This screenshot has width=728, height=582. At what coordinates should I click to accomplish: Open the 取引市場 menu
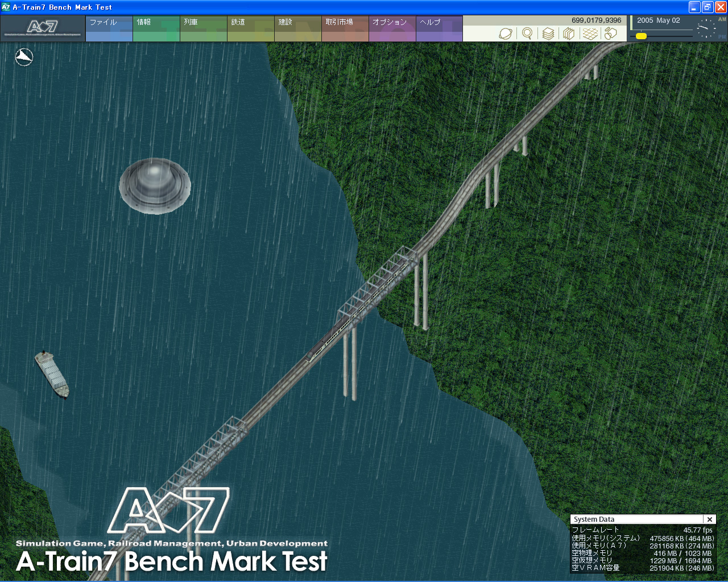click(x=345, y=28)
